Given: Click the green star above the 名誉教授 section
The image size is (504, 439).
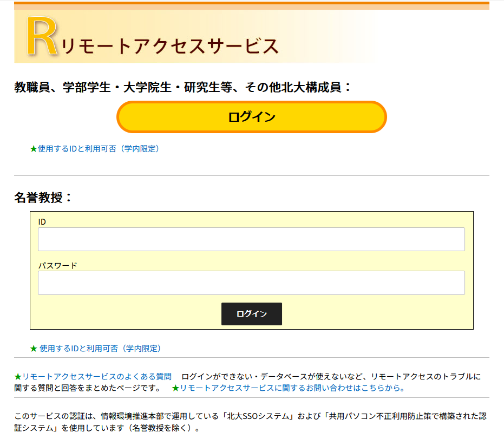Looking at the screenshot, I should (x=34, y=149).
